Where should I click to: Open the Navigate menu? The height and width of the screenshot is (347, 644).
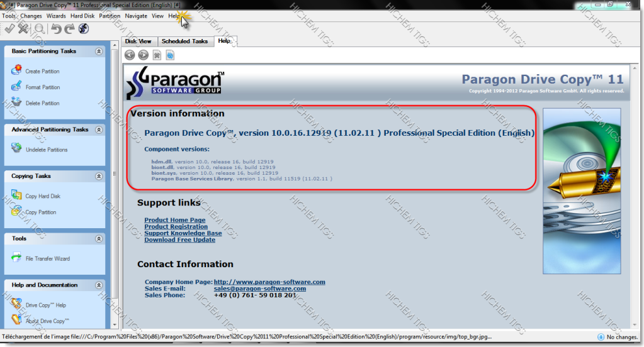click(136, 16)
